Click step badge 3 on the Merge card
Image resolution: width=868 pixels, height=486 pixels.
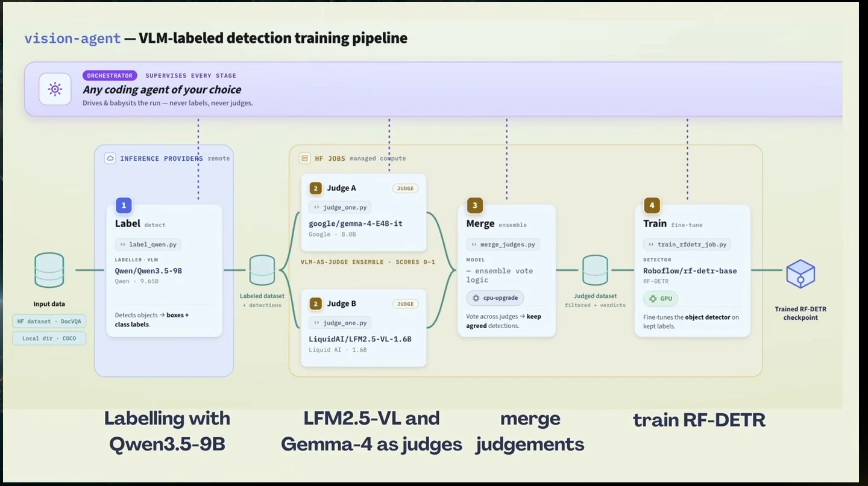click(x=474, y=205)
